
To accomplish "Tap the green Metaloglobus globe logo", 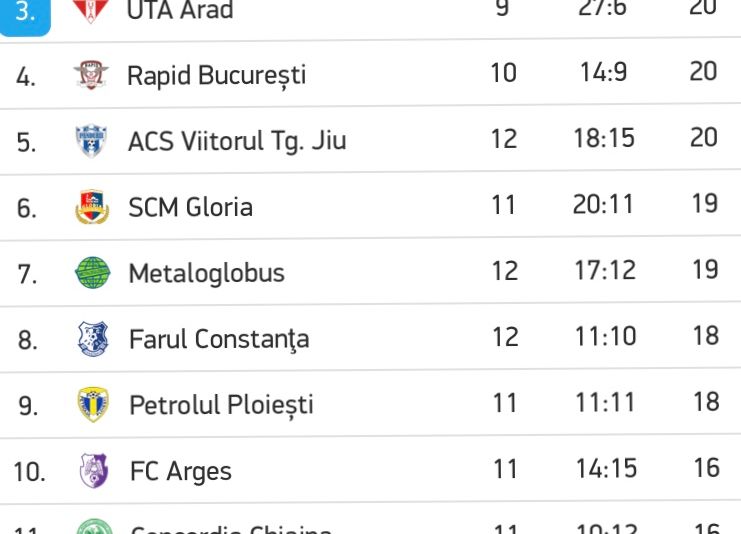I will (x=93, y=273).
